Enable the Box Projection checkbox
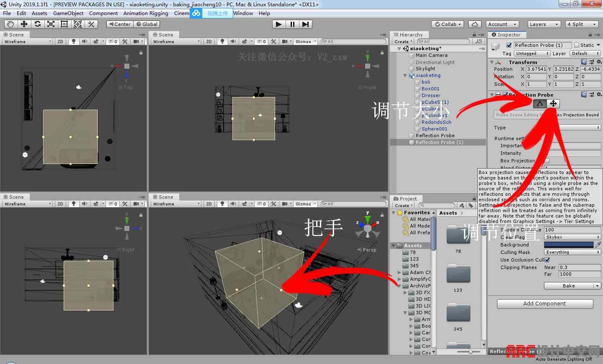The width and height of the screenshot is (603, 364). pyautogui.click(x=547, y=161)
